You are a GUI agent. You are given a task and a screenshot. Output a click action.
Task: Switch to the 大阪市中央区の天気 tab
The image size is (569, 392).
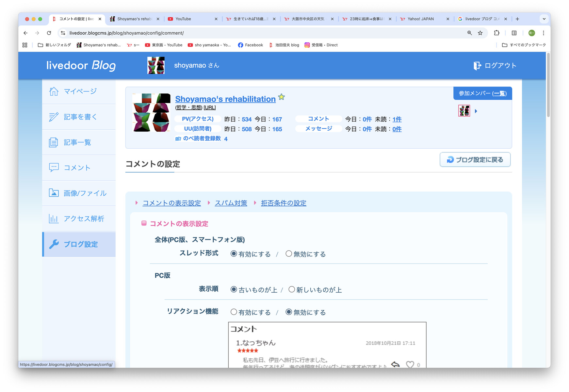tap(309, 19)
